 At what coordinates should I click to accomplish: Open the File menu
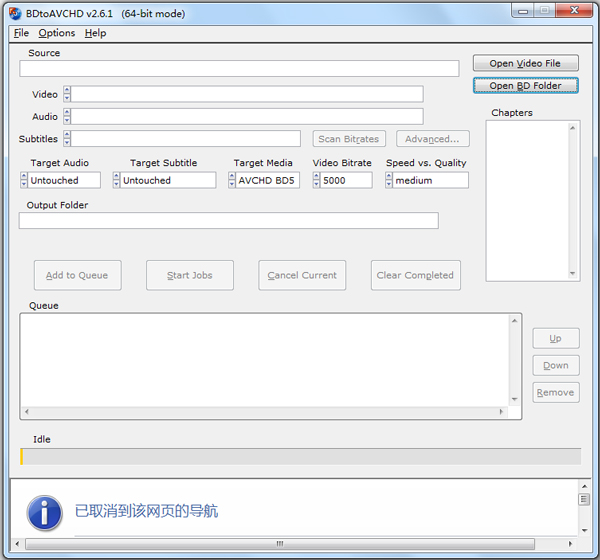click(21, 33)
